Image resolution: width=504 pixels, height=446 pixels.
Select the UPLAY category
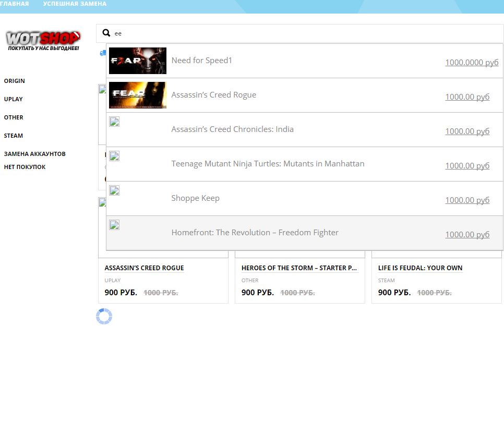point(14,99)
